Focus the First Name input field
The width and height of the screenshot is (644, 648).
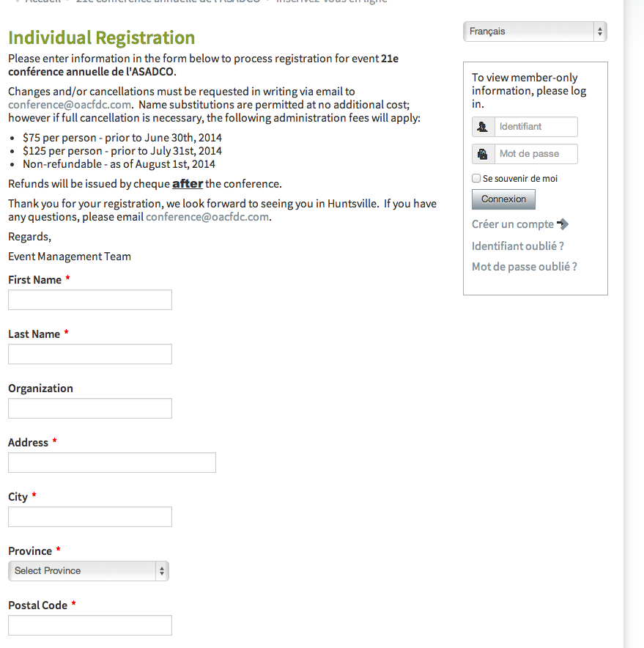point(90,300)
